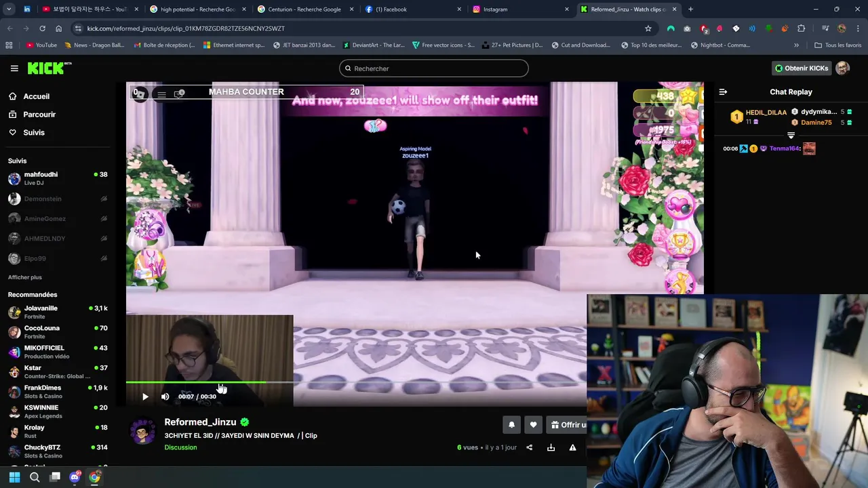Switch to the Instagram browser tab
868x488 pixels.
pos(519,9)
